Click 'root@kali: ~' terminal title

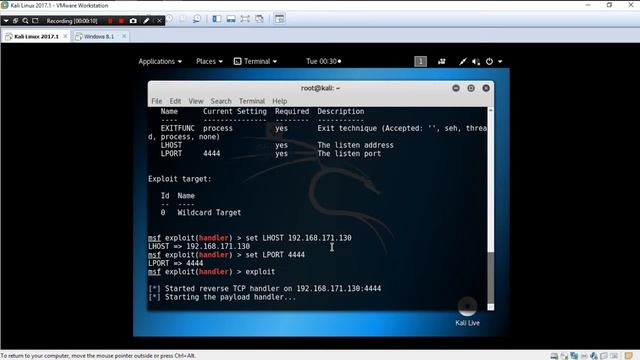pyautogui.click(x=320, y=88)
